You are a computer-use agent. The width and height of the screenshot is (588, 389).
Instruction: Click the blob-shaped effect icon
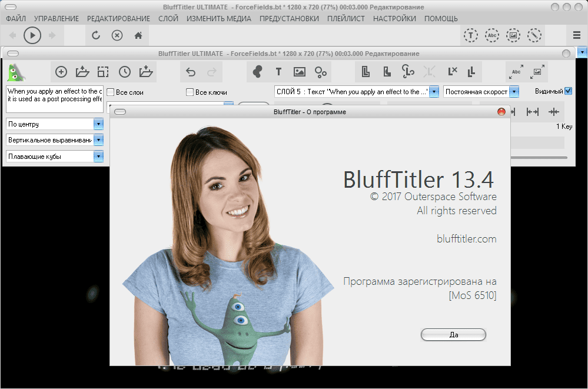(x=257, y=72)
